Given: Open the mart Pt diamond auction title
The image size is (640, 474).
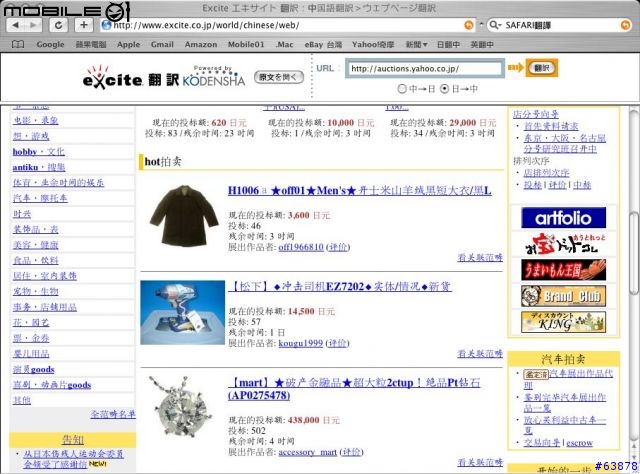Looking at the screenshot, I should pos(354,389).
